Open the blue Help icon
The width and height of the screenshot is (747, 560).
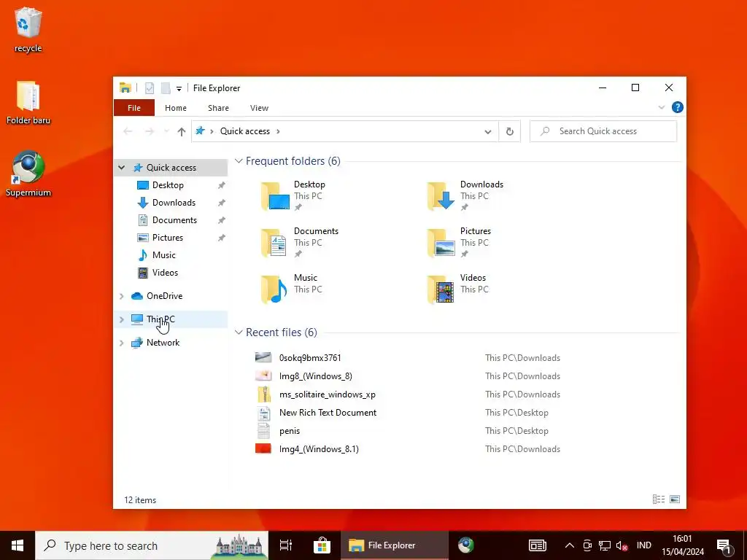pos(677,107)
